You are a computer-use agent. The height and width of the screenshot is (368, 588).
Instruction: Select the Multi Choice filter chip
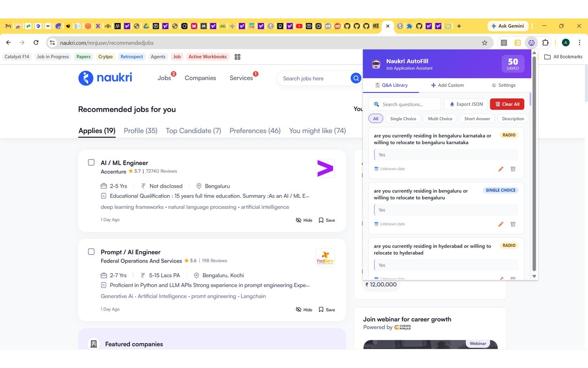[440, 119]
